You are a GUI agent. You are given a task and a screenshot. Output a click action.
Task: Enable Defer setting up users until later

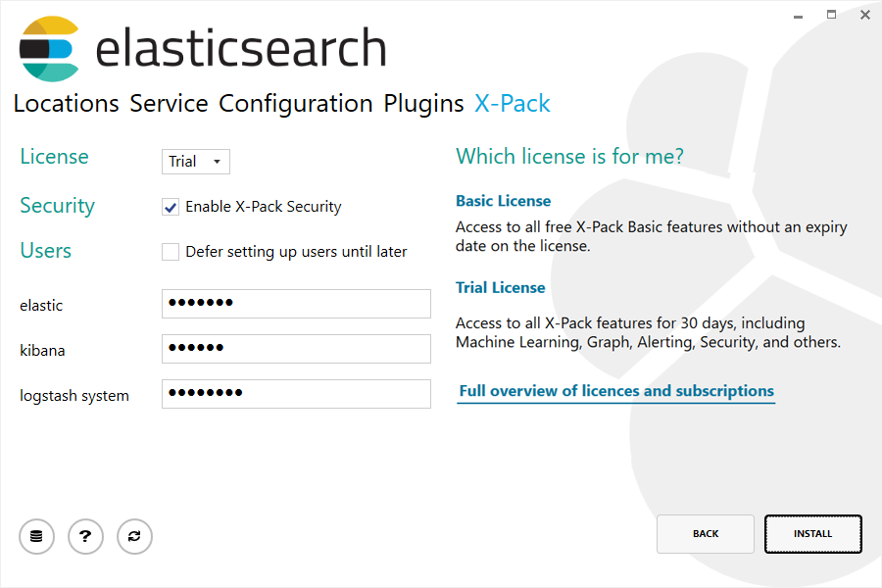170,252
